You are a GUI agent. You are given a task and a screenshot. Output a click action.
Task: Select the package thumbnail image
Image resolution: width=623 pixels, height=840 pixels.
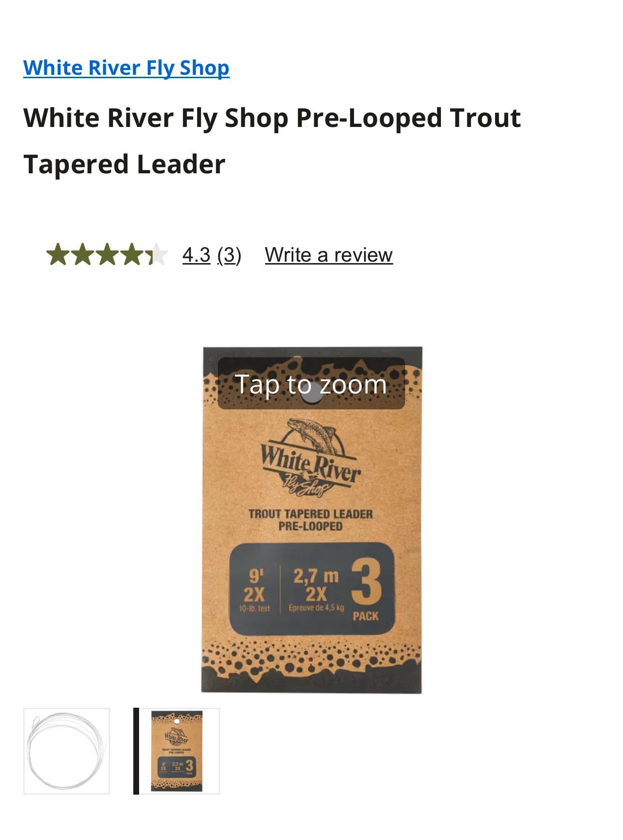(x=177, y=751)
